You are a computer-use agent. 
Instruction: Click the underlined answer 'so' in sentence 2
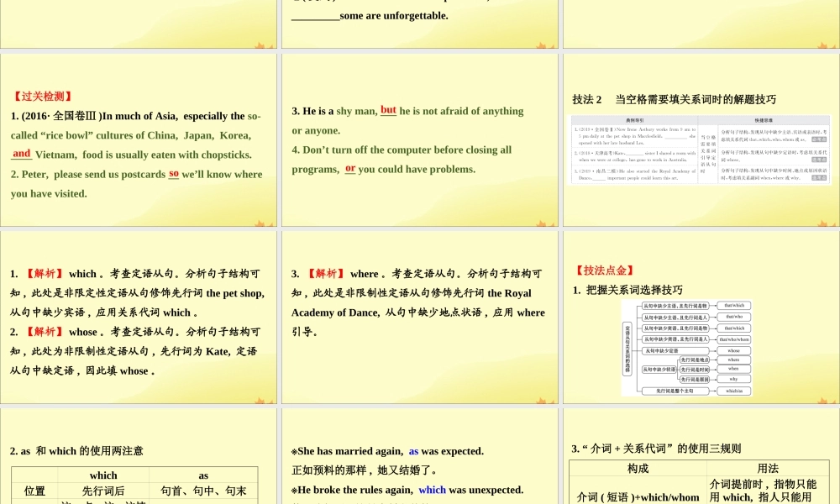(x=174, y=174)
